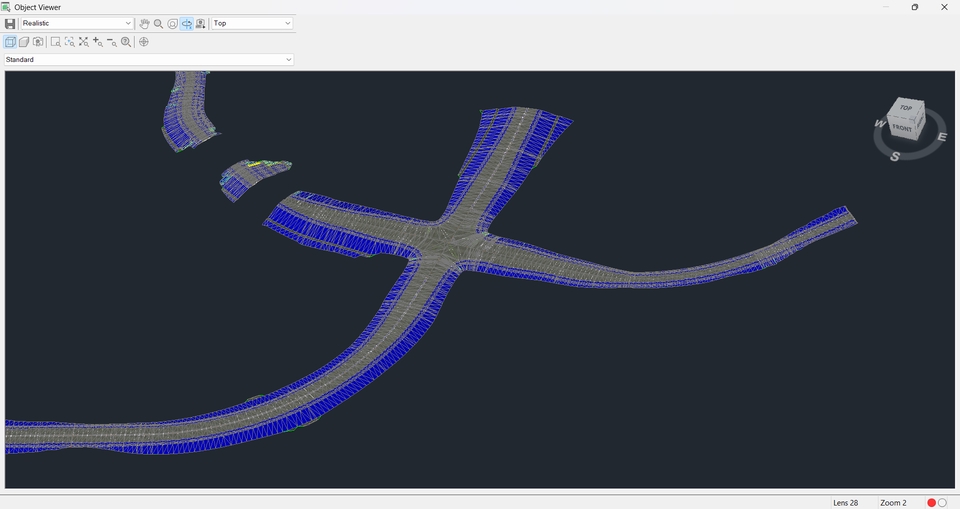960x509 pixels.
Task: Open the Realistic visual style dropdown
Action: [128, 23]
